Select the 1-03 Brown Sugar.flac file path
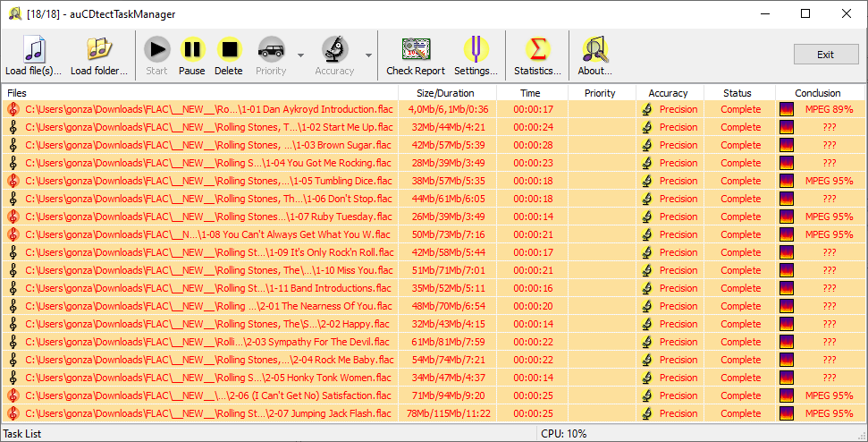Image resolution: width=868 pixels, height=442 pixels. (208, 145)
